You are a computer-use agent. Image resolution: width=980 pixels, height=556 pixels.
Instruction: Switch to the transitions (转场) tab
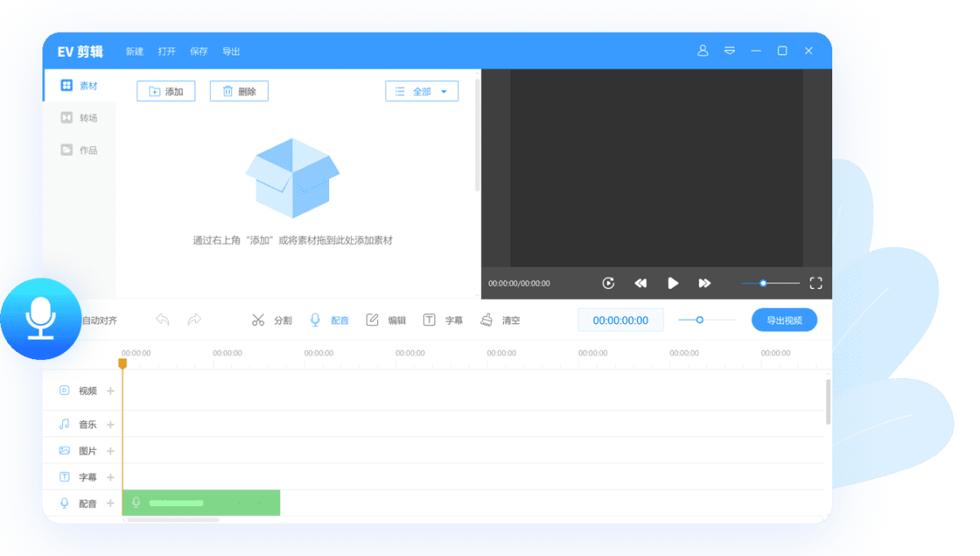point(79,118)
